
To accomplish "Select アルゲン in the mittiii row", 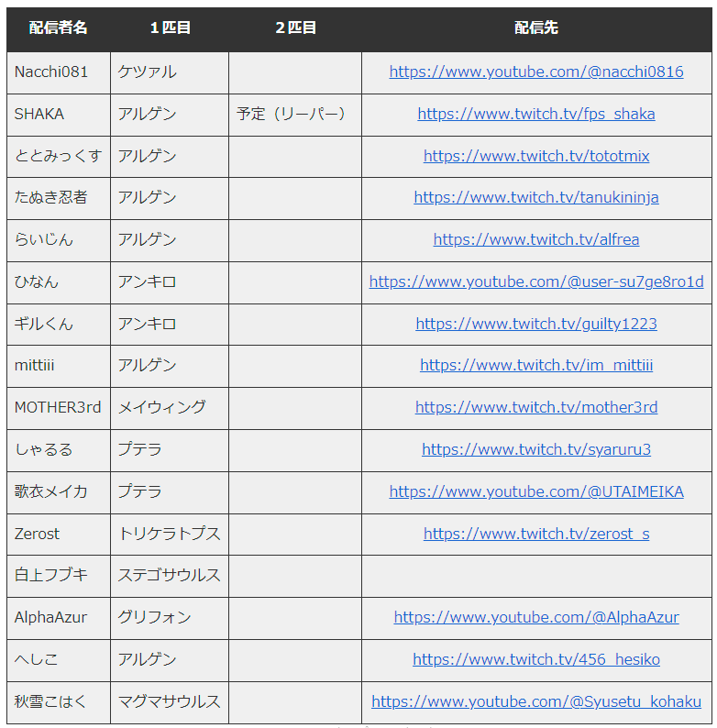I will click(147, 366).
